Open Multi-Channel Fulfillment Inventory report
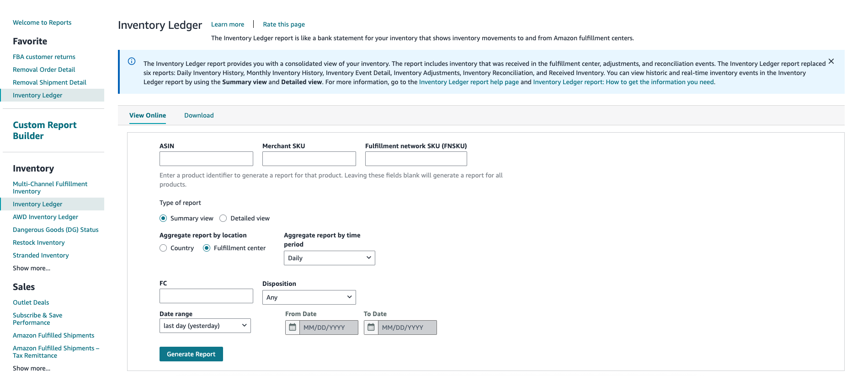This screenshot has height=376, width=868. (x=50, y=188)
